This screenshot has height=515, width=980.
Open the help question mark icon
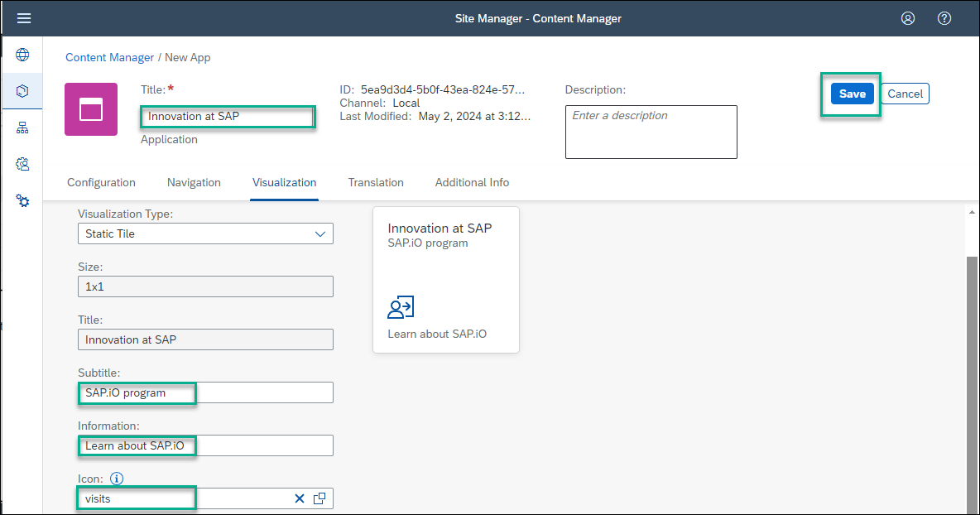click(x=944, y=18)
